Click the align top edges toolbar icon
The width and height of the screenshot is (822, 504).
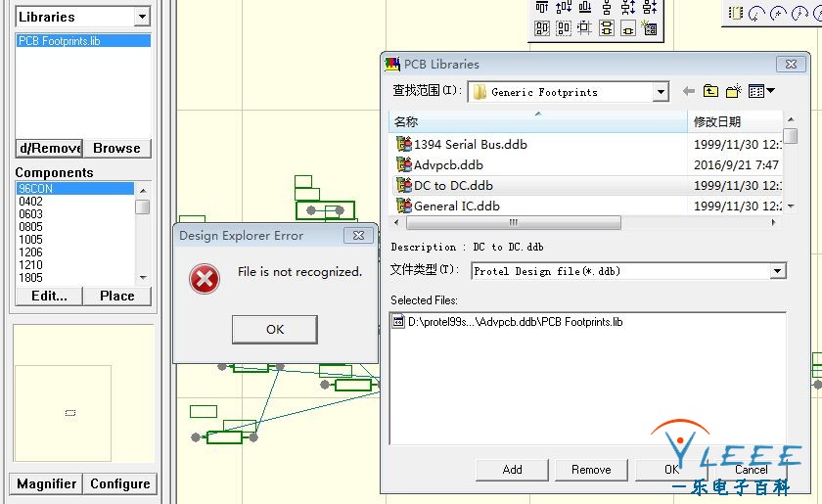point(542,8)
